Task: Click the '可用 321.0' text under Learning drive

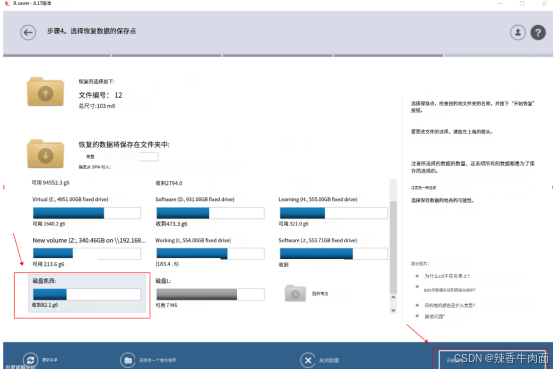Action: [293, 224]
